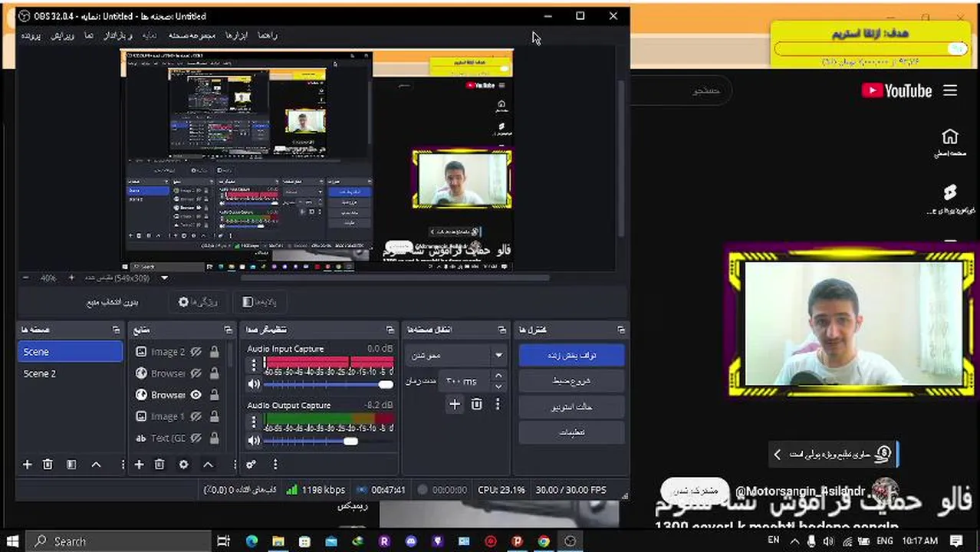The height and width of the screenshot is (552, 980).
Task: Open the Scene Collection menu in OBS
Action: pos(192,35)
